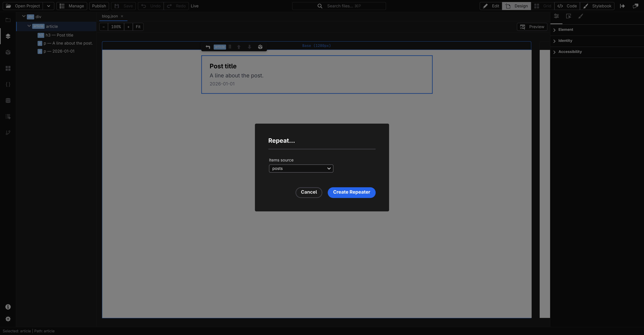Open the Preview mode

tap(532, 27)
